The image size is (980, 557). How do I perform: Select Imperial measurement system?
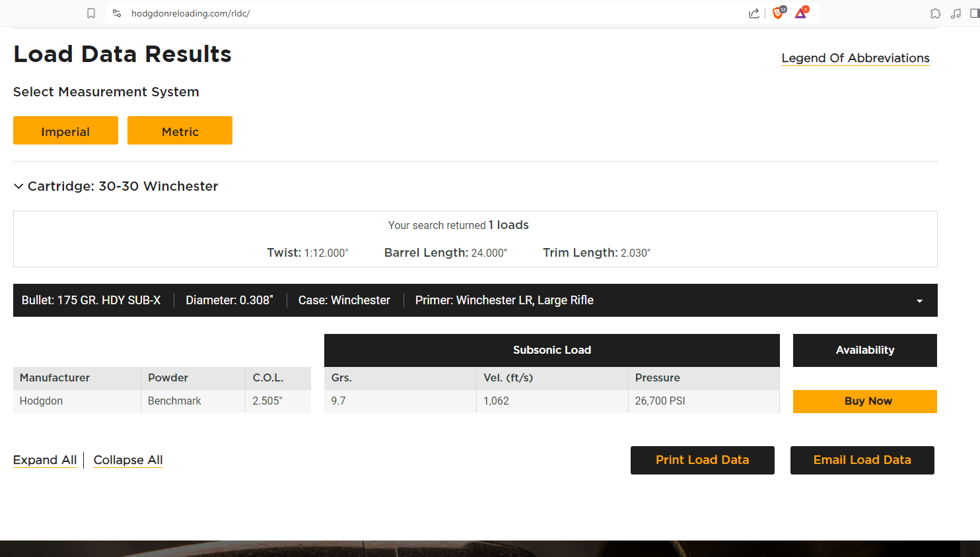(65, 131)
